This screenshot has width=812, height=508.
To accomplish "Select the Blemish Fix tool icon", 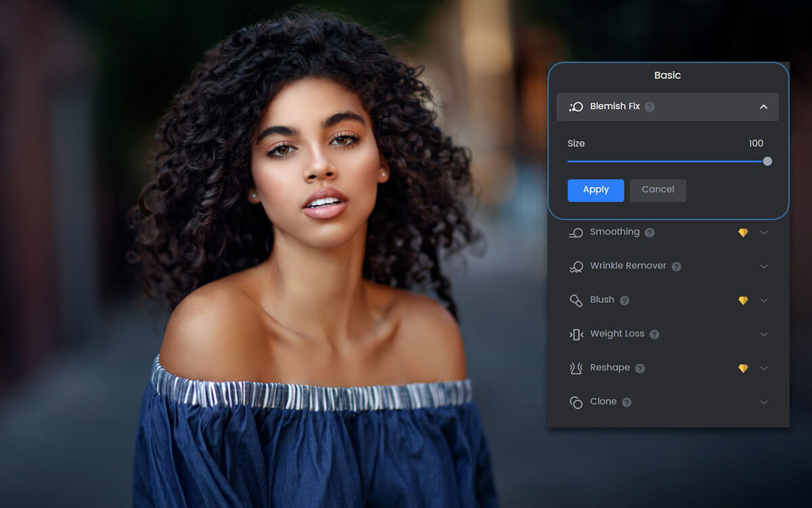I will tap(576, 106).
